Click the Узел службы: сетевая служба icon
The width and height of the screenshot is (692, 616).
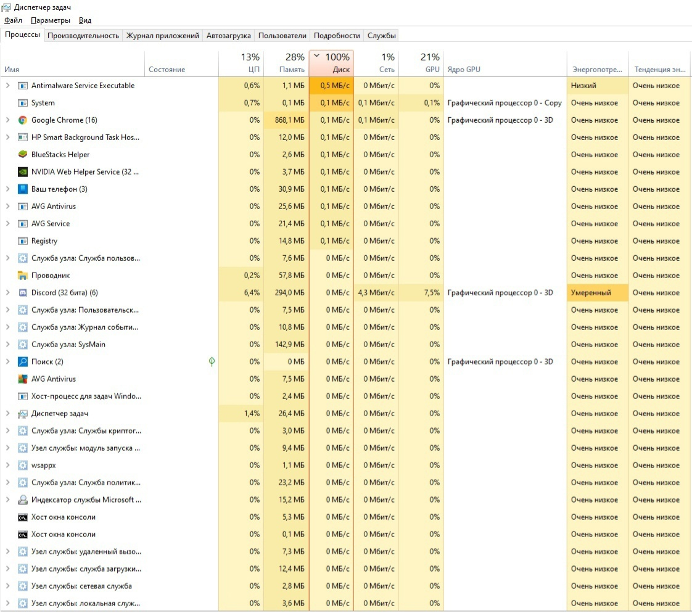click(22, 586)
